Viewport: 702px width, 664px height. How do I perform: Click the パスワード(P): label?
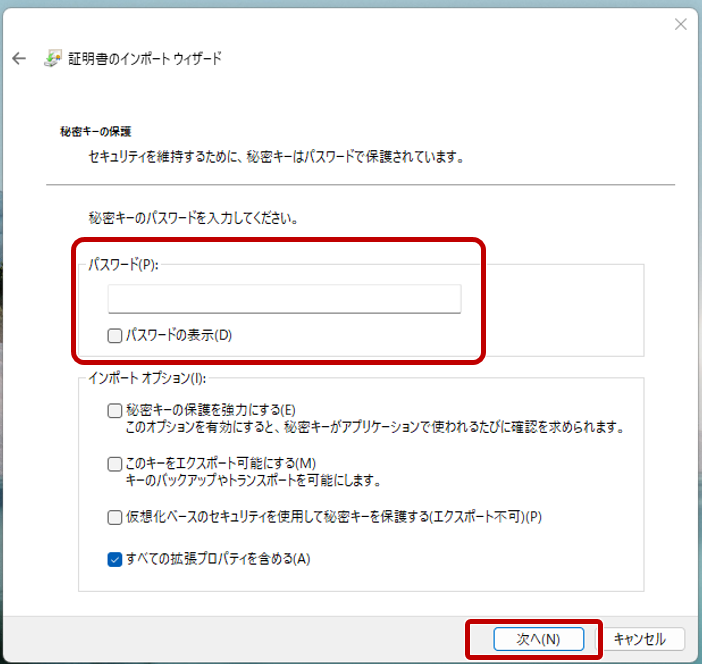(x=123, y=265)
